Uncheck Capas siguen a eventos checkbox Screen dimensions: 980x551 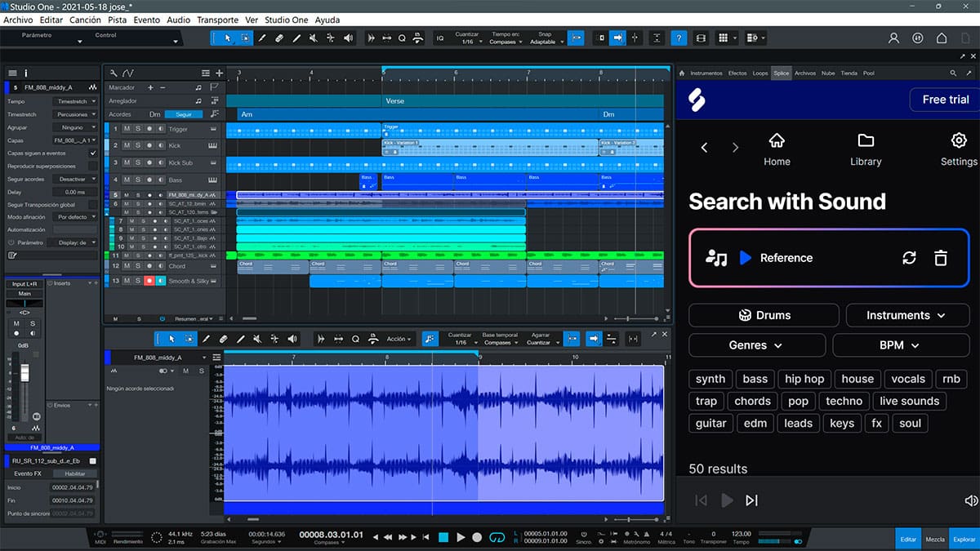pyautogui.click(x=92, y=153)
